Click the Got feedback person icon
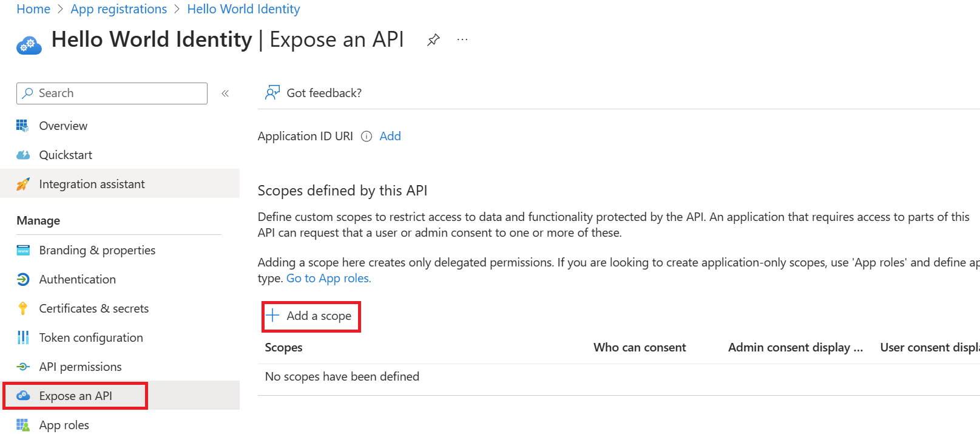Image resolution: width=980 pixels, height=434 pixels. coord(272,93)
